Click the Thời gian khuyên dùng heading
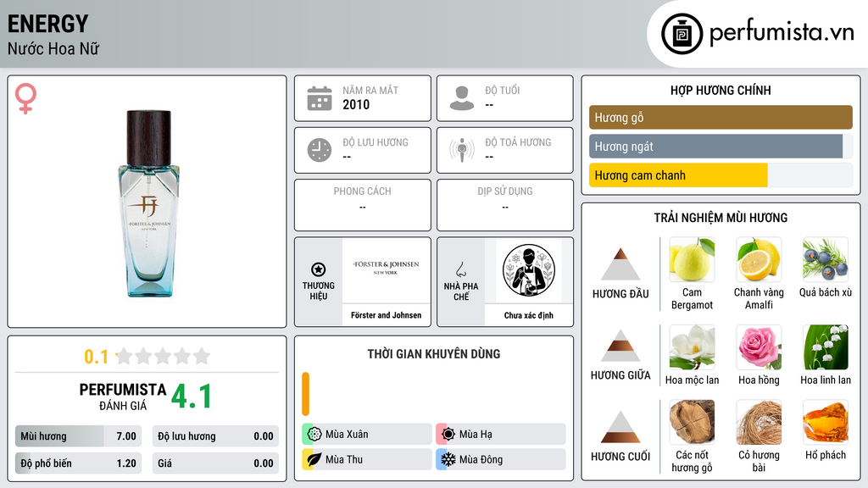The image size is (868, 488). [434, 354]
